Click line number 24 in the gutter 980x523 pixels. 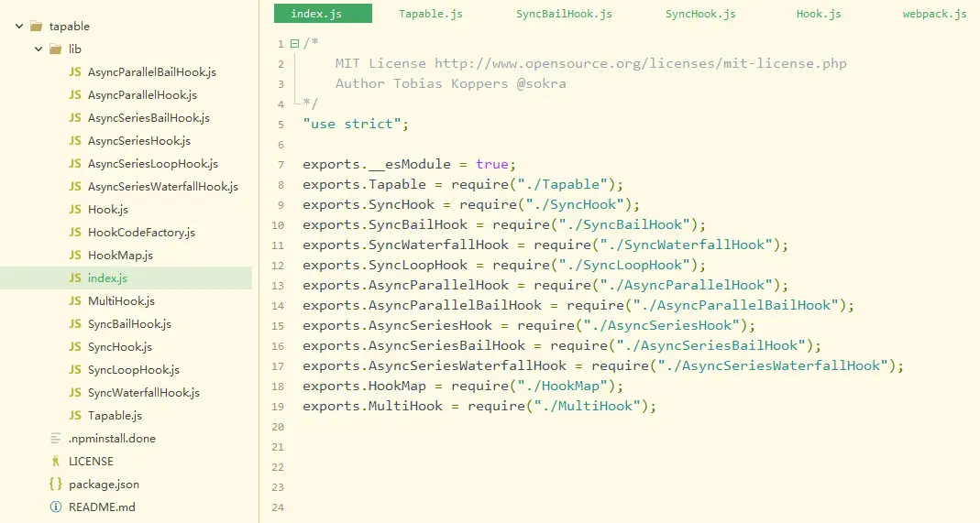[x=278, y=507]
